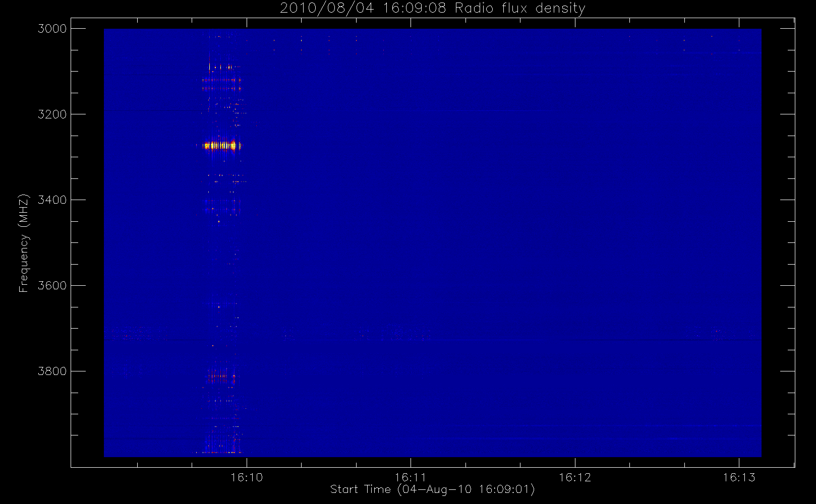
Task: Click the 16:11 time axis label
Action: pyautogui.click(x=411, y=477)
